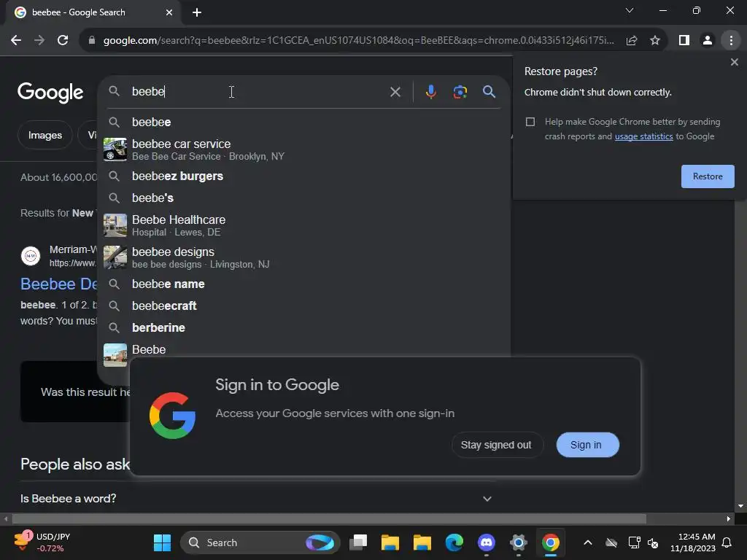Open the Chrome three-dot menu
Image resolution: width=747 pixels, height=560 pixels.
(x=731, y=41)
